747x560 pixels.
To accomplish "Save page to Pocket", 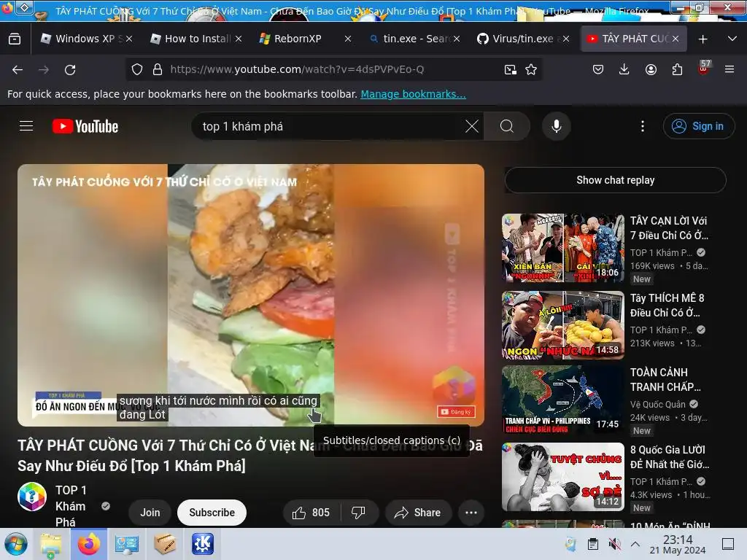I will (598, 69).
